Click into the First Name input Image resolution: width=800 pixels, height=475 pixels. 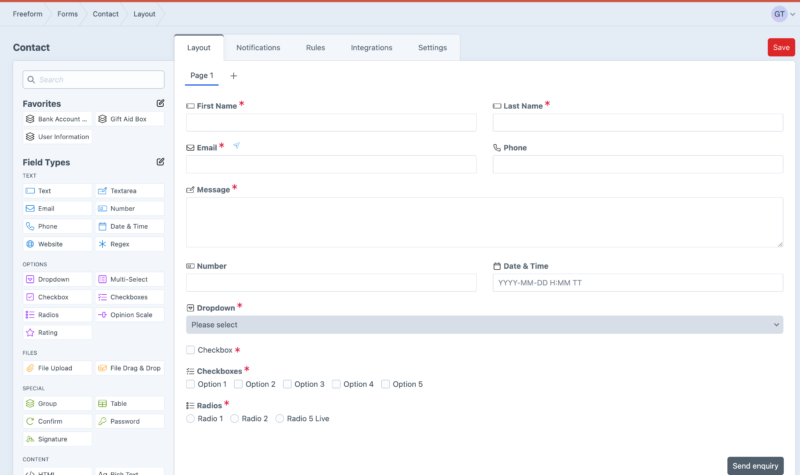331,123
